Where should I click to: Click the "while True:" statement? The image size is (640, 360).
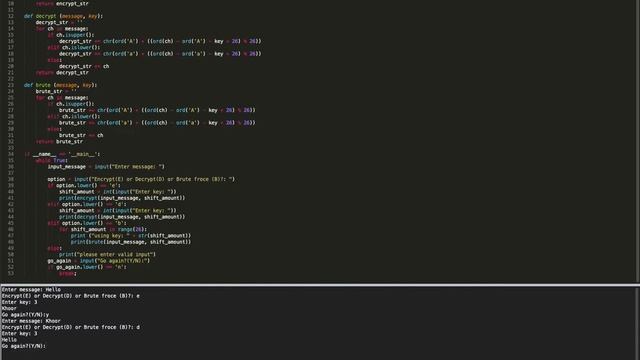coord(52,160)
